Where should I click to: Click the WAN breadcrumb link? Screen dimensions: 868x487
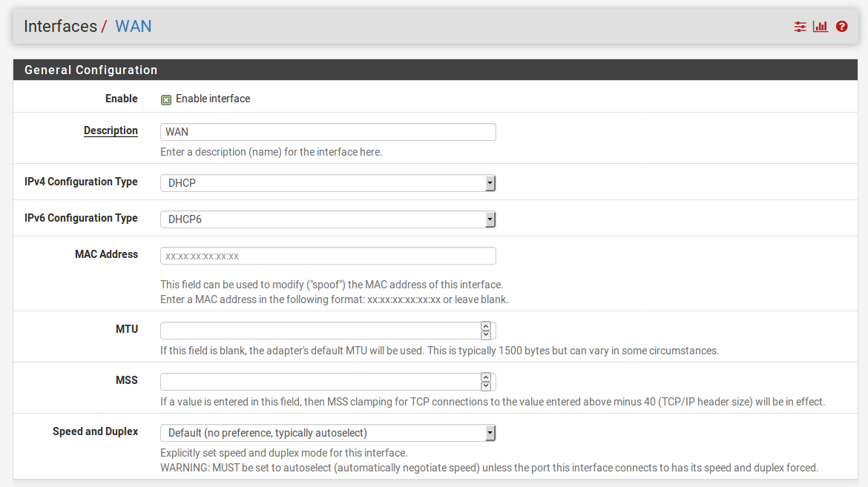pyautogui.click(x=134, y=26)
